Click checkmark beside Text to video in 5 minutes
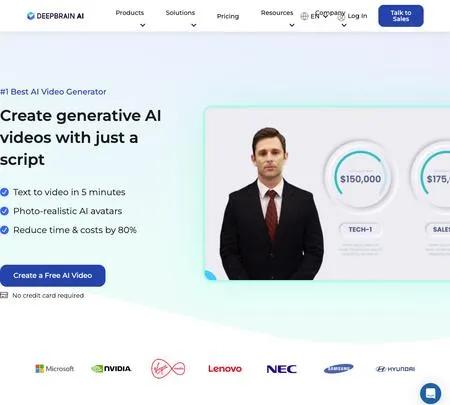This screenshot has width=450, height=405. pos(4,192)
